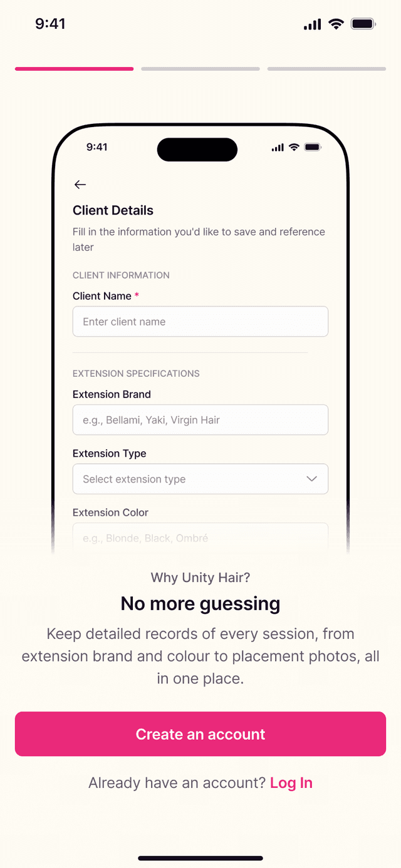Tap the signal bars inside the phone mockup
This screenshot has height=868, width=401.
[x=276, y=148]
